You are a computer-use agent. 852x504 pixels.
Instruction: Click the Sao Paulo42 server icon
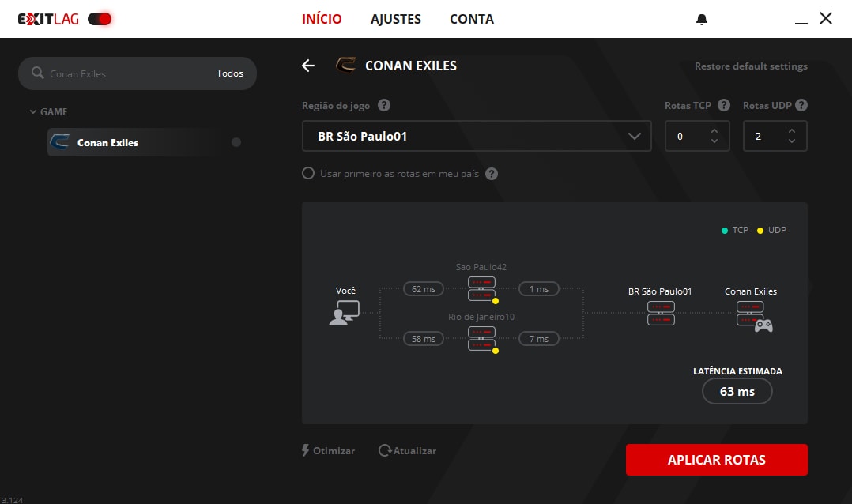coord(481,289)
